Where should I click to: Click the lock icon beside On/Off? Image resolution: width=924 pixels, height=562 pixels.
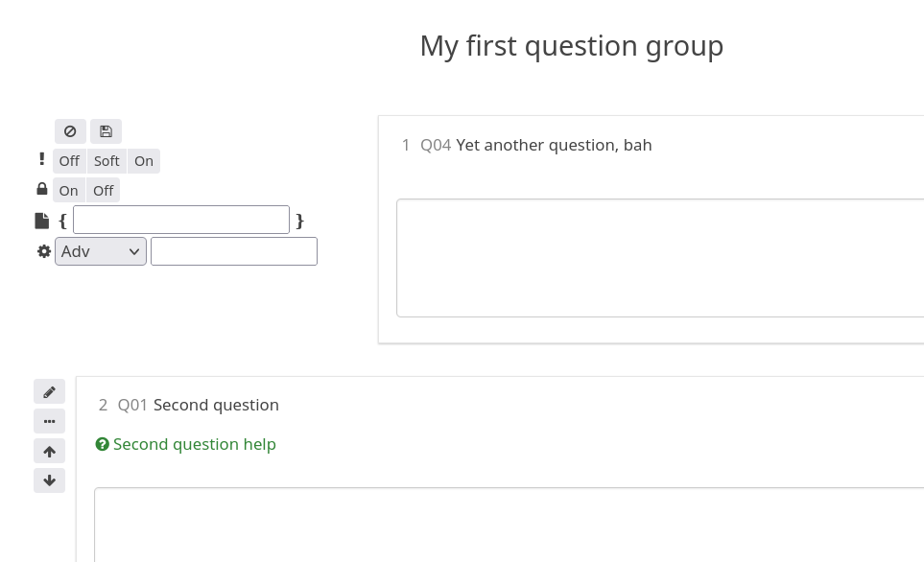click(x=42, y=189)
